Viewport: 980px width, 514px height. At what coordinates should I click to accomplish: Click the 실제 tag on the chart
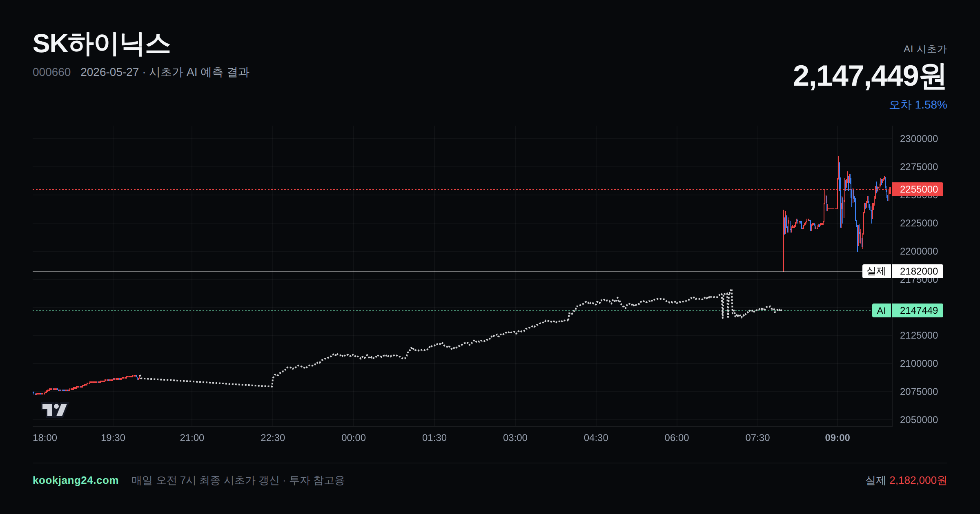pos(876,271)
